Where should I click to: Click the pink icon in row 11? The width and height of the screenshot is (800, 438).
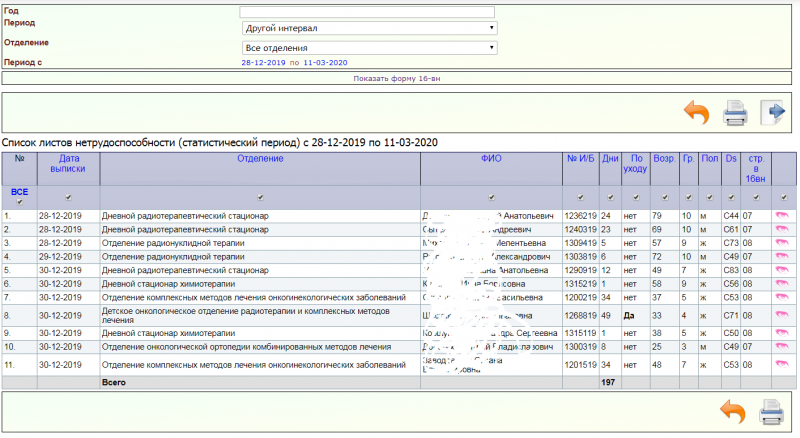[x=781, y=365]
